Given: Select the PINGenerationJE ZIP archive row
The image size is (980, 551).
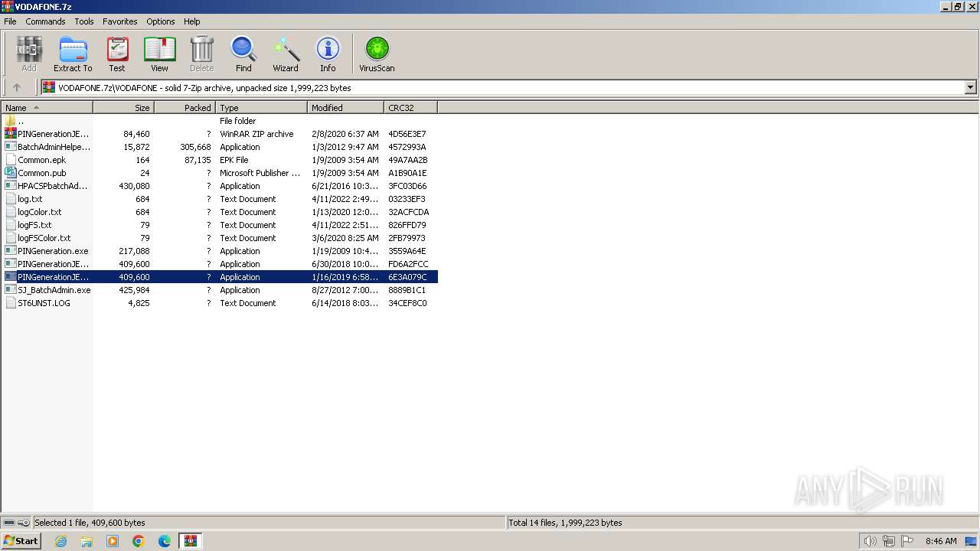Looking at the screenshot, I should (220, 134).
